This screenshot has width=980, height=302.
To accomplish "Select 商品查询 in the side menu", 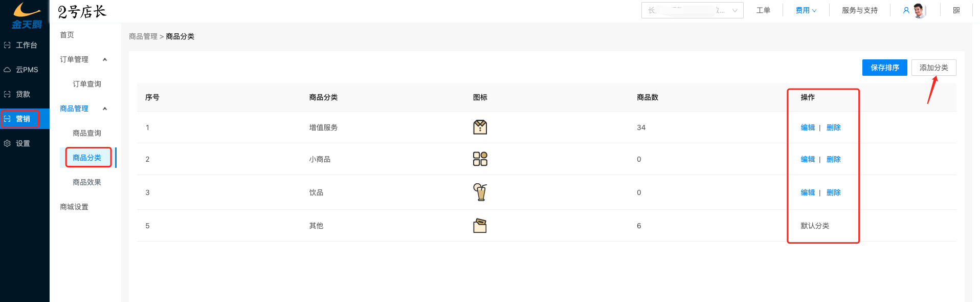I will click(x=87, y=133).
